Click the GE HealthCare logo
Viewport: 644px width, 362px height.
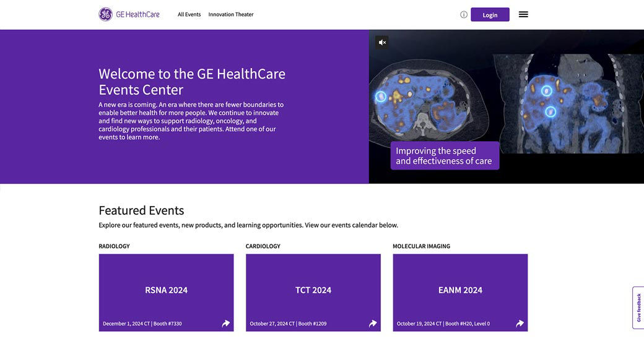pyautogui.click(x=129, y=14)
